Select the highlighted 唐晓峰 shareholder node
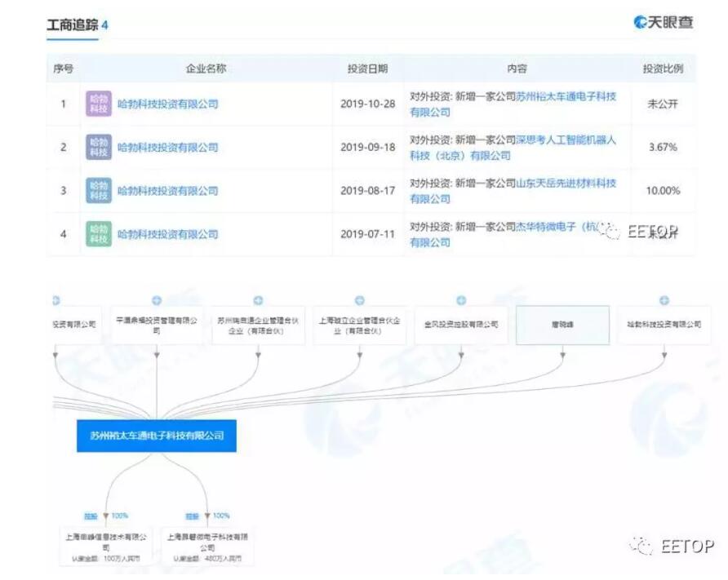 click(x=562, y=325)
